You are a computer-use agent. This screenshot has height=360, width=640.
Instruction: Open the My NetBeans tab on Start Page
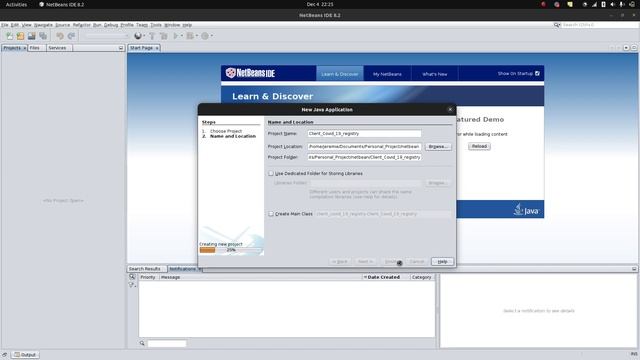tap(387, 74)
